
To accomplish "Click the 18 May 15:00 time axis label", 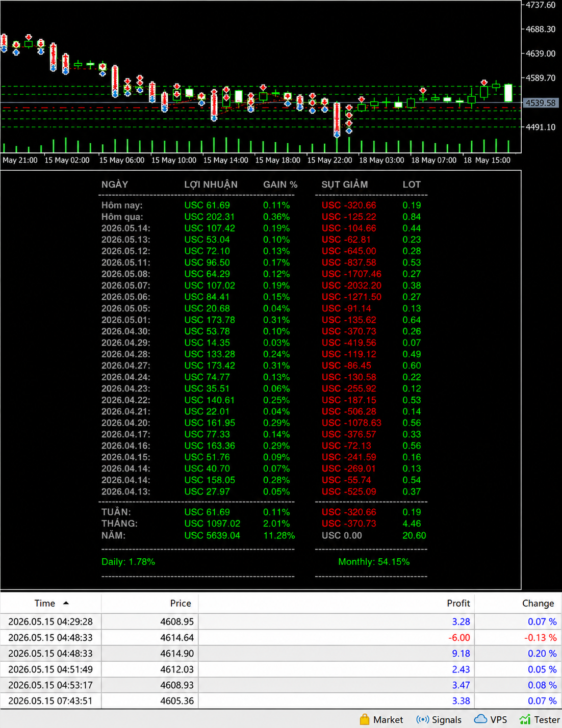I will point(487,160).
